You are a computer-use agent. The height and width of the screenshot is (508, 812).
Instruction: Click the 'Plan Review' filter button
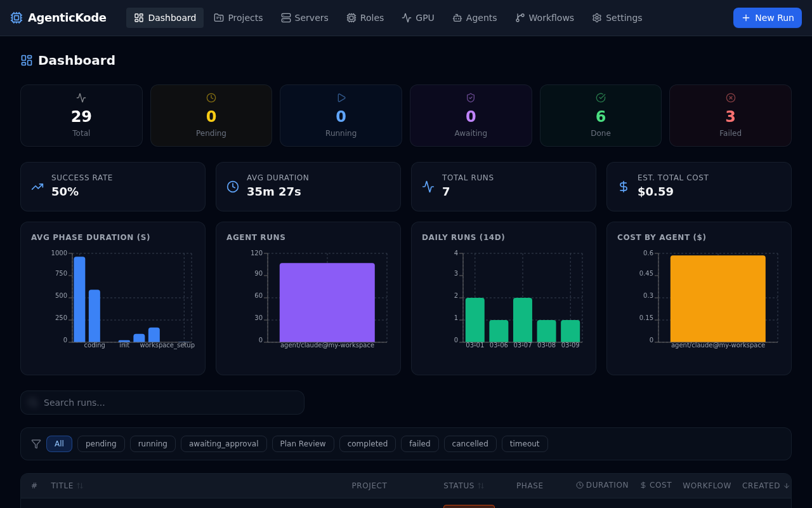[303, 444]
